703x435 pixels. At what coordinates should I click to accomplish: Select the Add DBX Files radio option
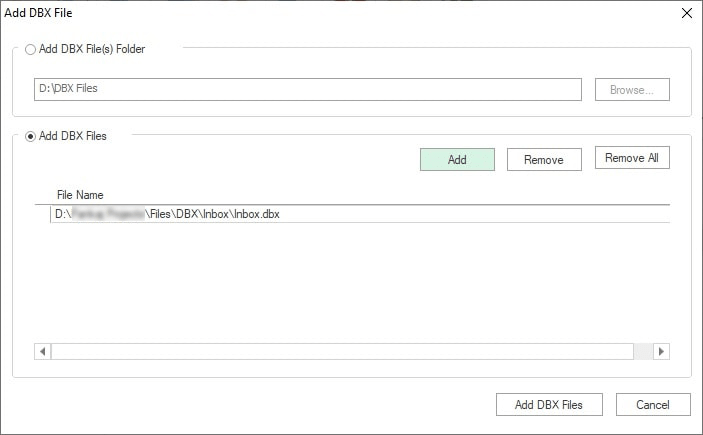[x=31, y=136]
